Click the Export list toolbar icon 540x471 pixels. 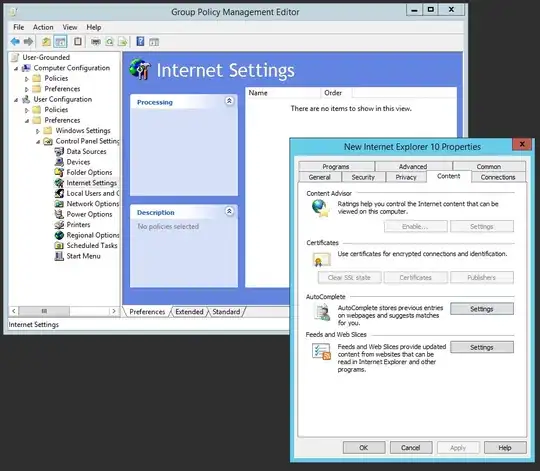click(123, 42)
